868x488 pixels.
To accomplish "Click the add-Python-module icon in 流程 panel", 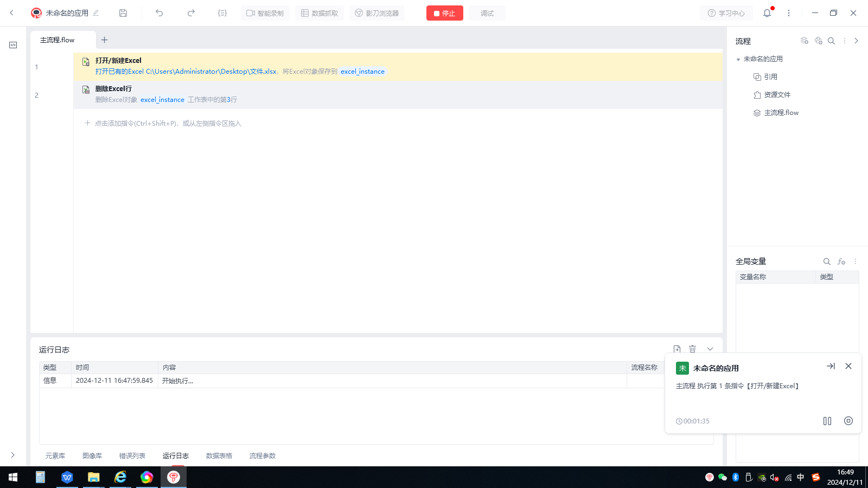I will click(x=819, y=41).
